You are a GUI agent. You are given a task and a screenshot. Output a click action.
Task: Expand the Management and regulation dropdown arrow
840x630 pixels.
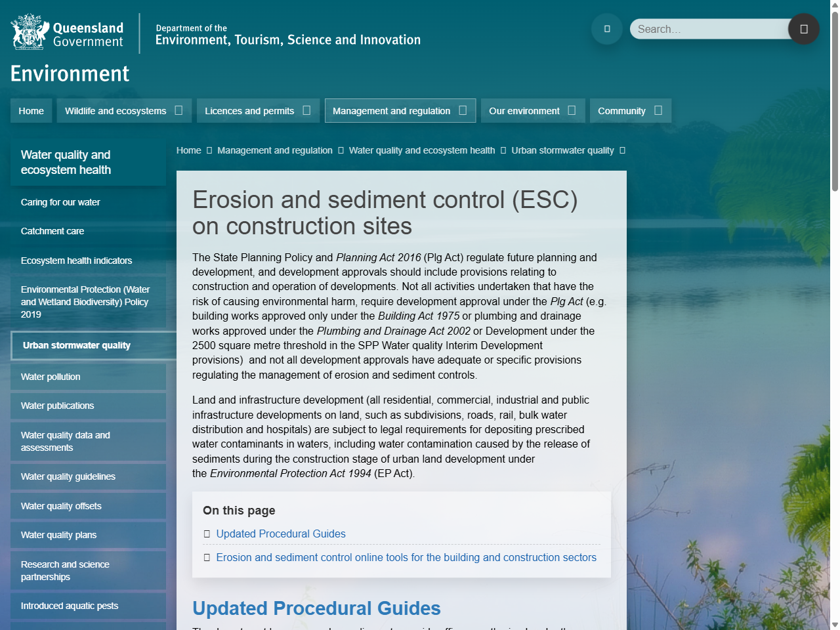click(x=463, y=110)
